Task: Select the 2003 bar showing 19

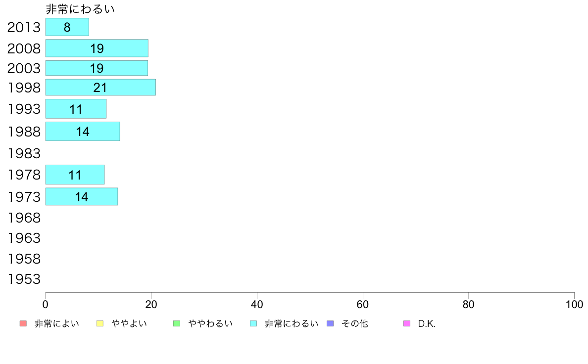Action: click(x=97, y=68)
